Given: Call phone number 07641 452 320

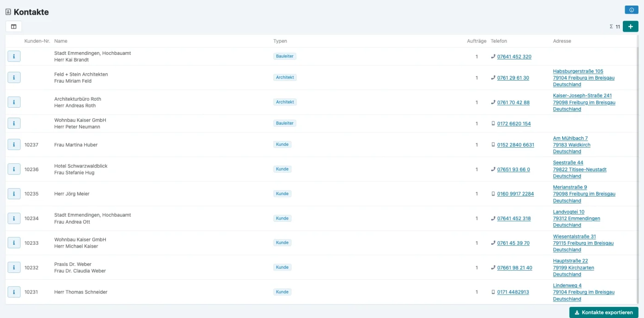Looking at the screenshot, I should tap(514, 57).
